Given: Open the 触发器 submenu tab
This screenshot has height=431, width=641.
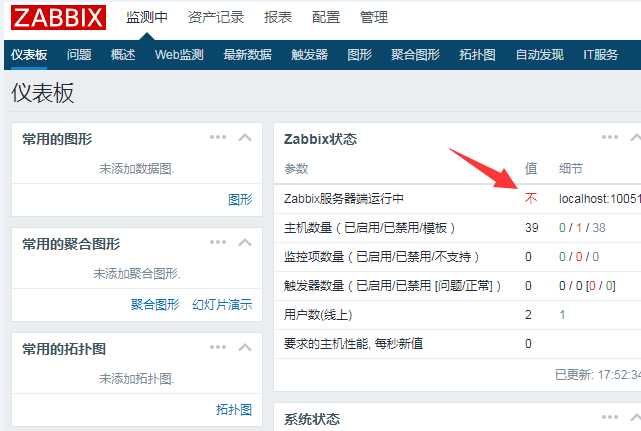Looking at the screenshot, I should point(309,55).
